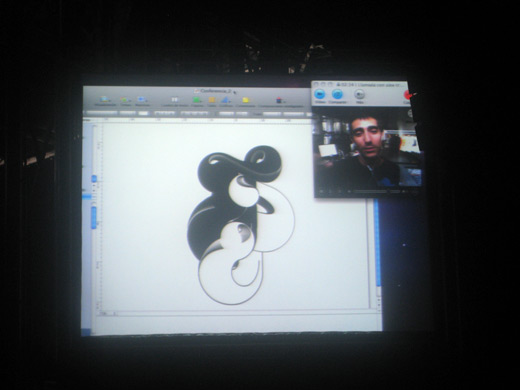Open the gray Más options button
The height and width of the screenshot is (390, 520).
click(359, 94)
